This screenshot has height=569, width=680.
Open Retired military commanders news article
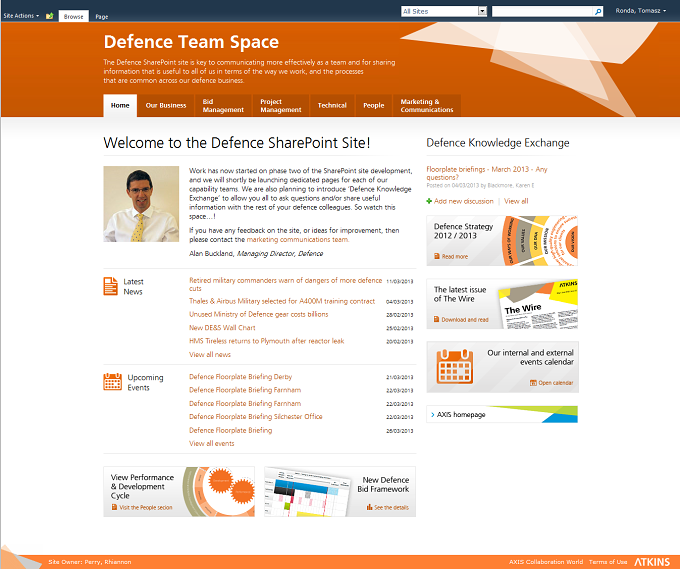[x=285, y=284]
